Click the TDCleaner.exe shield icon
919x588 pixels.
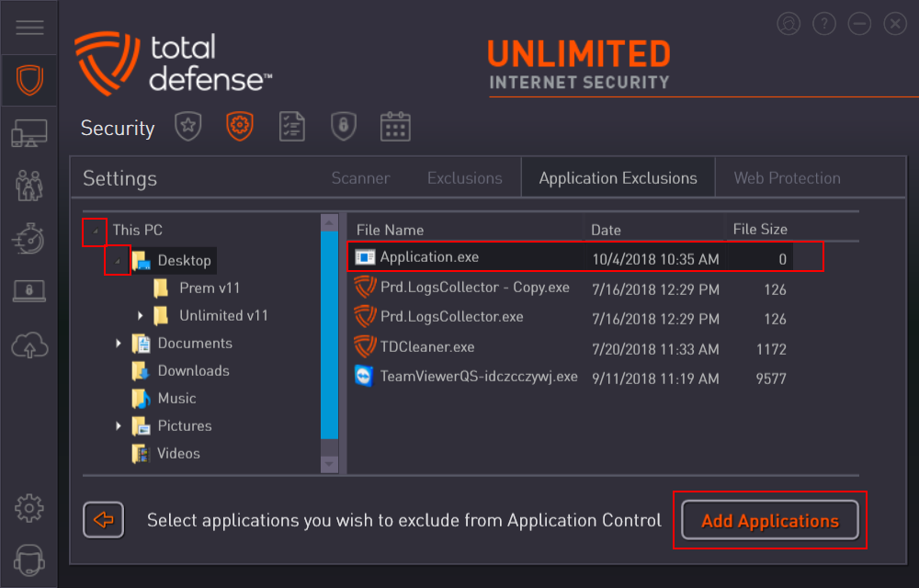click(x=365, y=346)
